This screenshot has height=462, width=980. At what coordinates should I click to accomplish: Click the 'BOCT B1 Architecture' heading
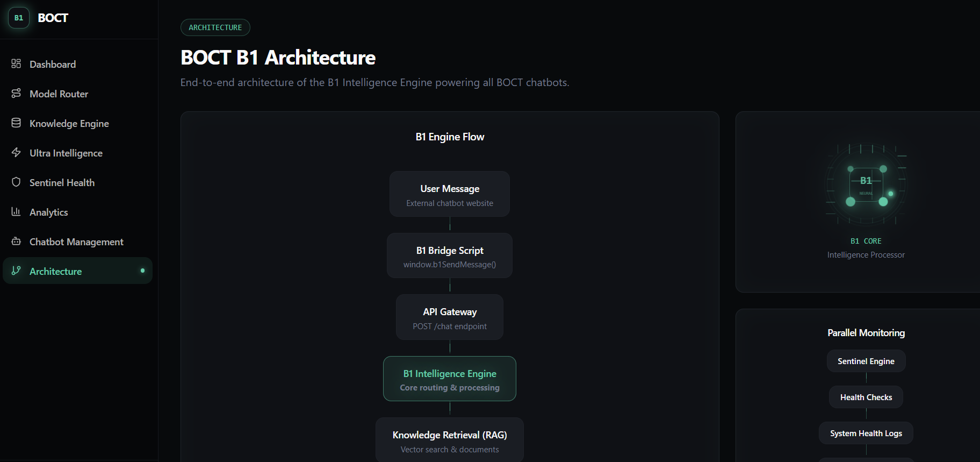[278, 58]
